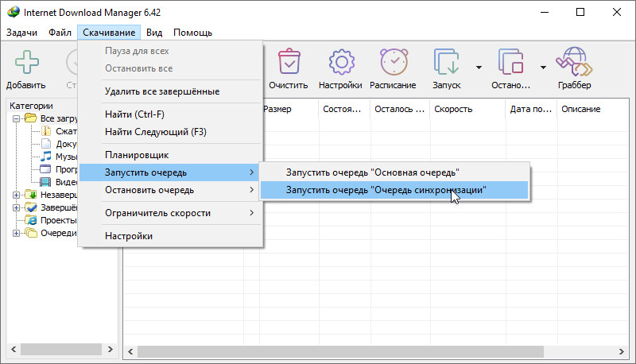Open the Вид menu in menu bar

(x=153, y=33)
